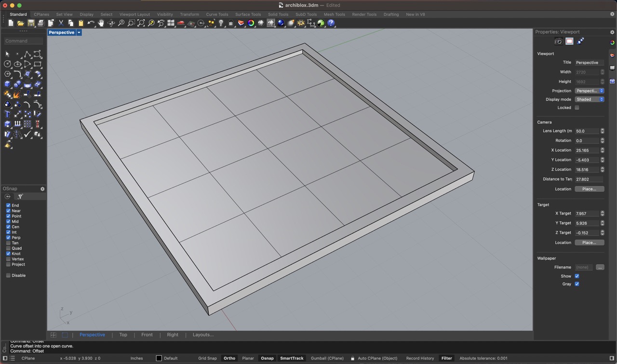Check the Disable osnap checkbox
The width and height of the screenshot is (617, 364).
pyautogui.click(x=8, y=275)
